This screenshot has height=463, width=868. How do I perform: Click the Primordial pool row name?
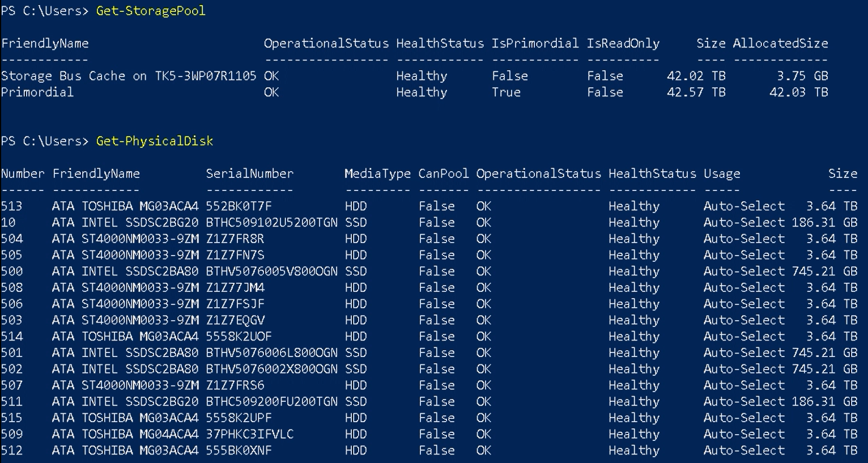[x=37, y=92]
